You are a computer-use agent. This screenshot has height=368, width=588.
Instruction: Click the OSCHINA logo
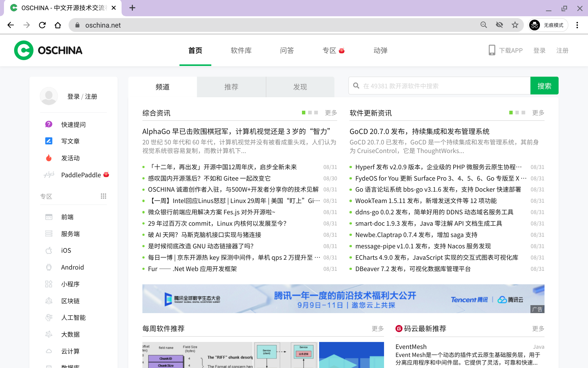pyautogui.click(x=48, y=50)
